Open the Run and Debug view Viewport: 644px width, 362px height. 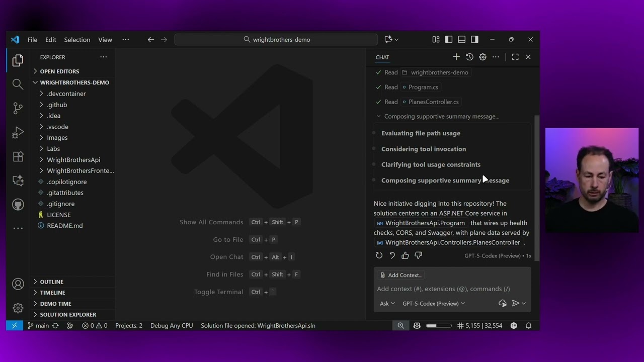18,132
